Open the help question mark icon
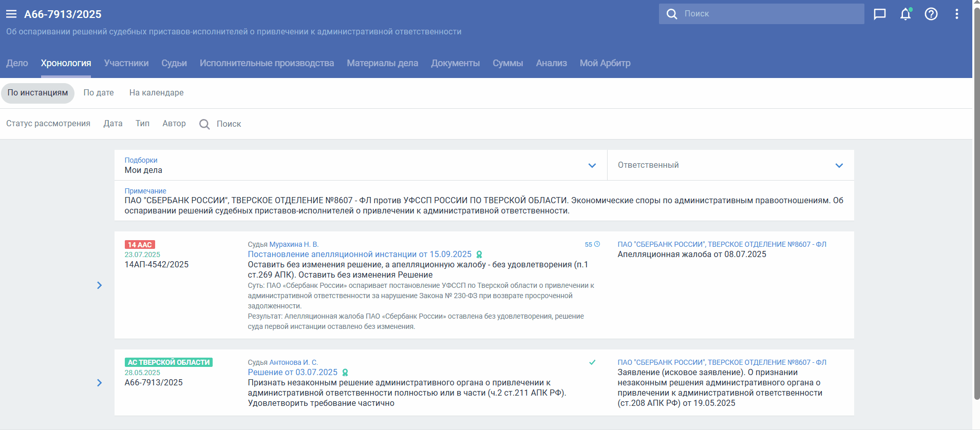The height and width of the screenshot is (430, 980). tap(931, 14)
